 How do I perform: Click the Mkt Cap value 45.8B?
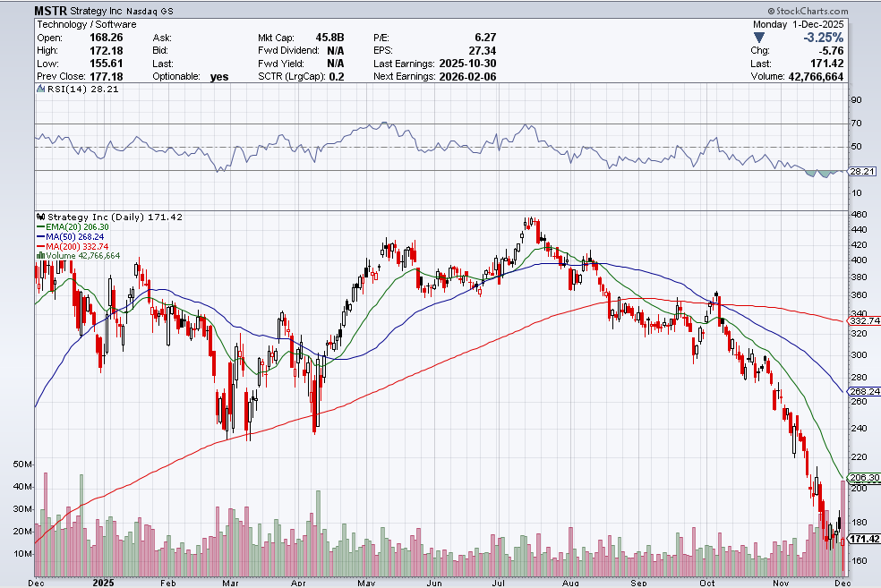[x=329, y=37]
